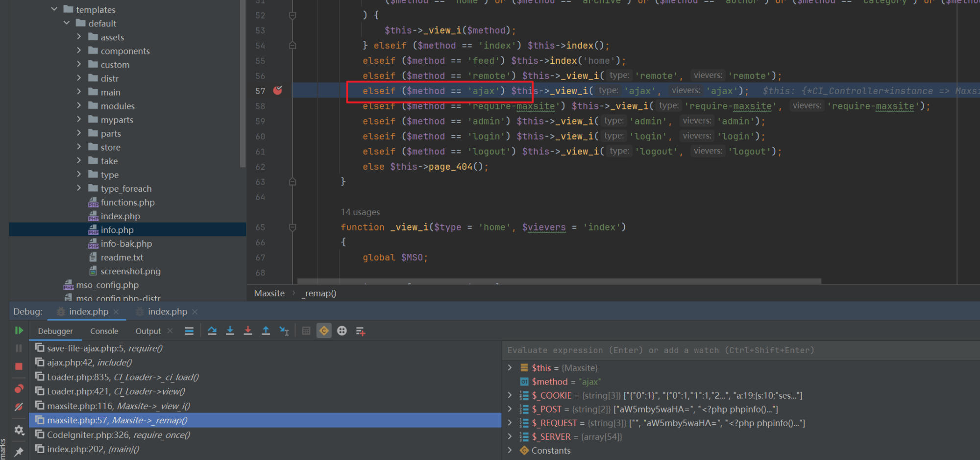Click _remap() in the breadcrumb bar
The height and width of the screenshot is (460, 980).
[320, 293]
